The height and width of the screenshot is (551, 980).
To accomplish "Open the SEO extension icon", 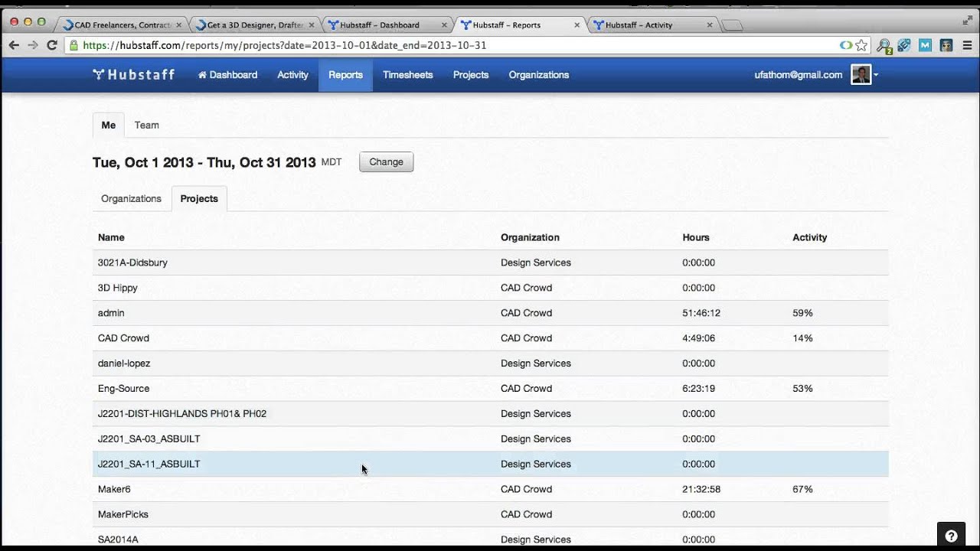I will click(904, 45).
